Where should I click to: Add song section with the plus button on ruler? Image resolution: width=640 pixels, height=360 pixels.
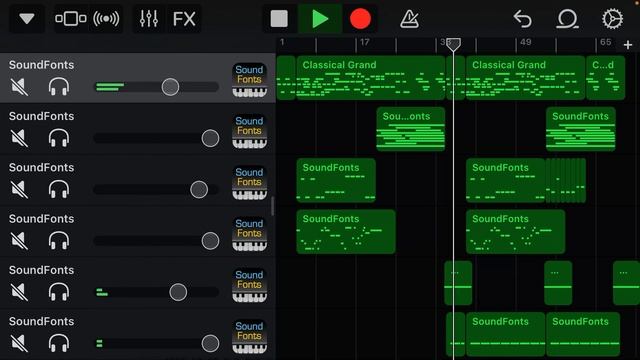point(628,45)
